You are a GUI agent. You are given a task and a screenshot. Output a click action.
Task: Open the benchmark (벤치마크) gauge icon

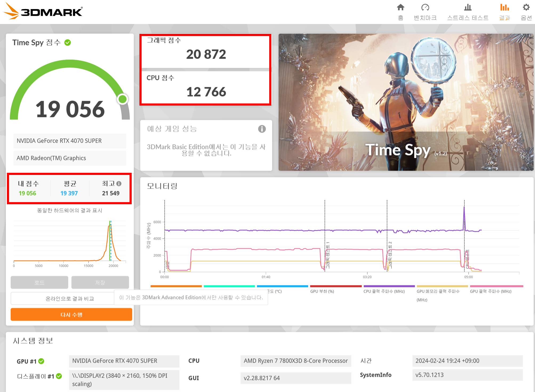tap(425, 7)
